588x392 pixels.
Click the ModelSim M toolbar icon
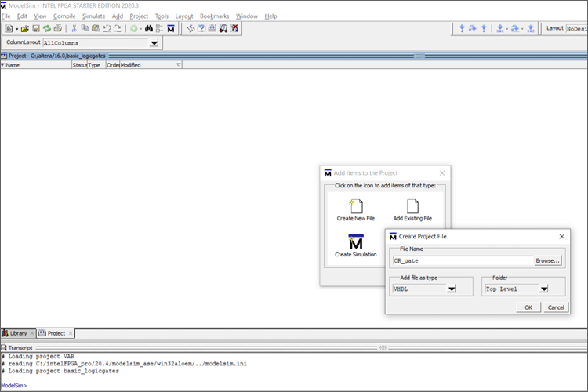(x=171, y=28)
